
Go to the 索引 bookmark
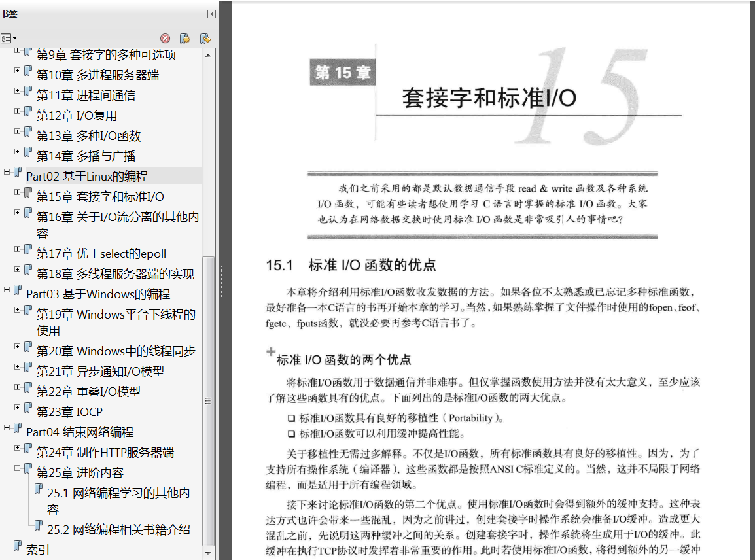(37, 550)
